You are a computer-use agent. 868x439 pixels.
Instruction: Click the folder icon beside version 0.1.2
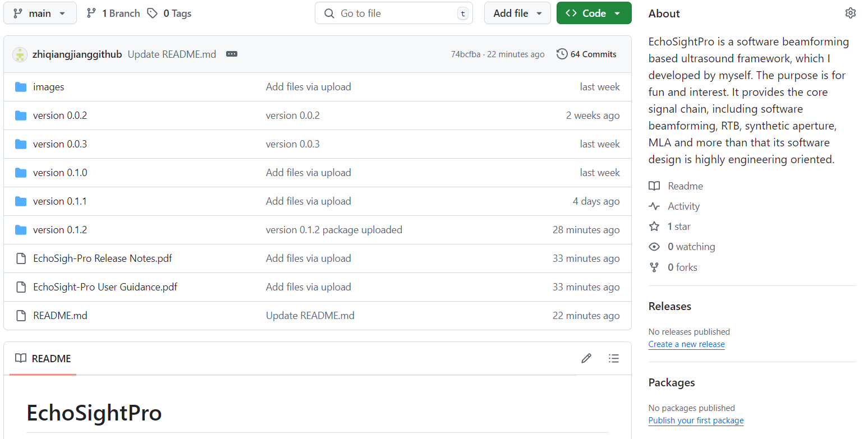coord(21,230)
